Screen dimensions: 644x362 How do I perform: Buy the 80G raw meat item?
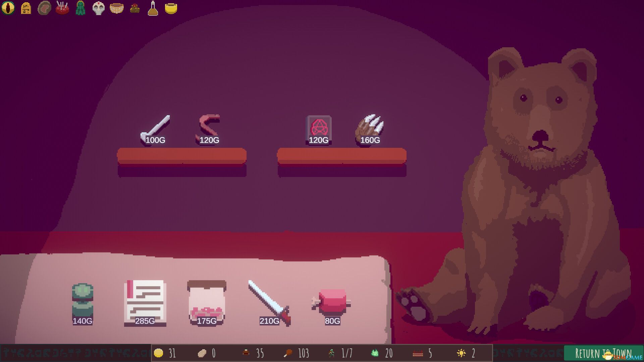(332, 302)
